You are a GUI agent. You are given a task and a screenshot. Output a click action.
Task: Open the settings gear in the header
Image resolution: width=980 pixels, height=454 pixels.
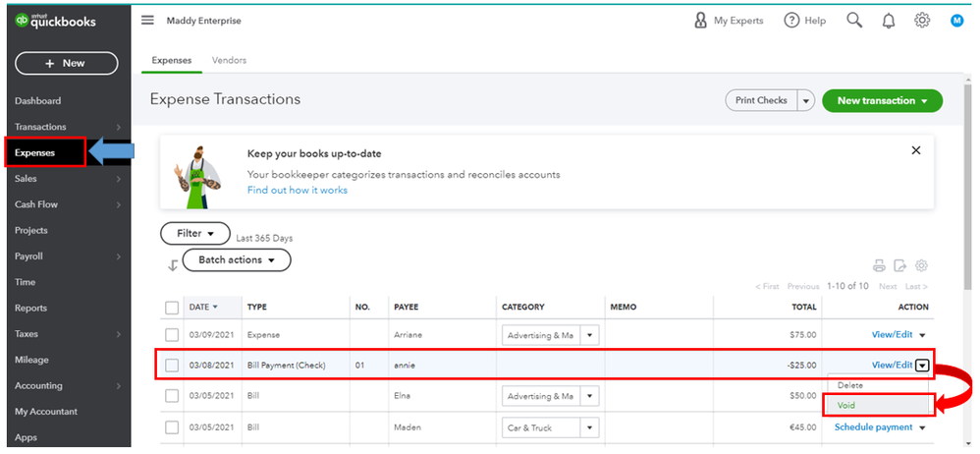[x=922, y=21]
